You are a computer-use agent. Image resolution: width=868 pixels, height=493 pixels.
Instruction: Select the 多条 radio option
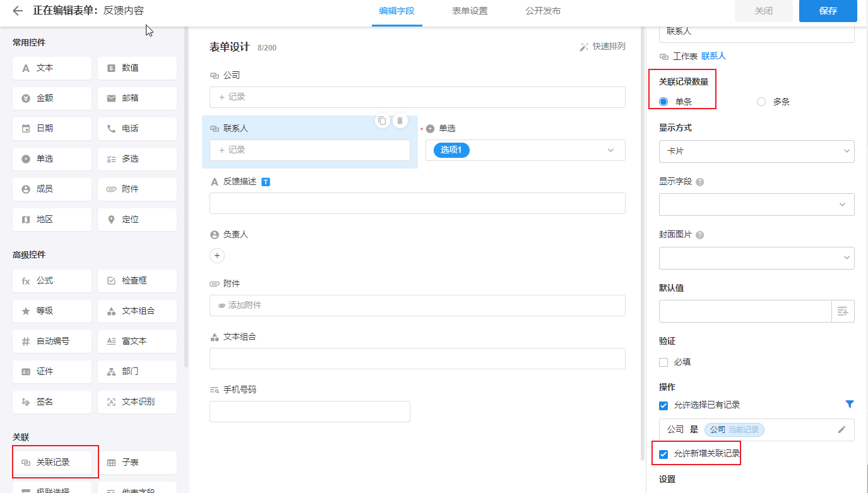pos(761,102)
